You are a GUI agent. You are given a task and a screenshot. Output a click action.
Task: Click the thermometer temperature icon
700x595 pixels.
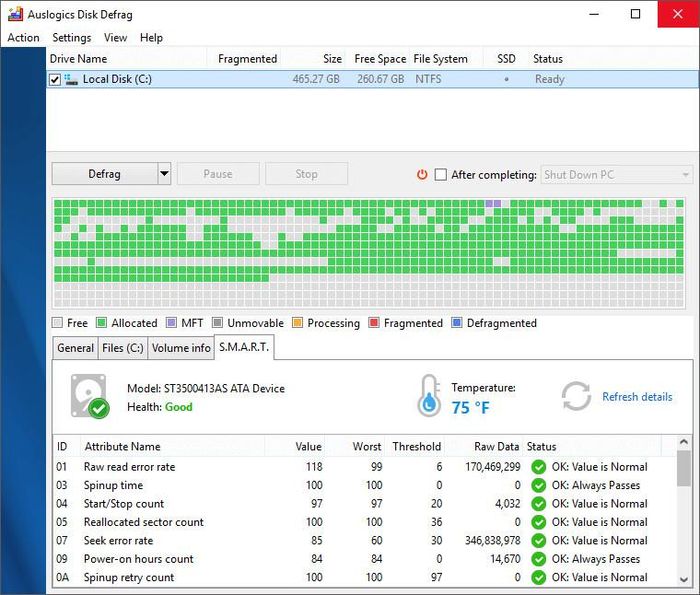pyautogui.click(x=429, y=395)
